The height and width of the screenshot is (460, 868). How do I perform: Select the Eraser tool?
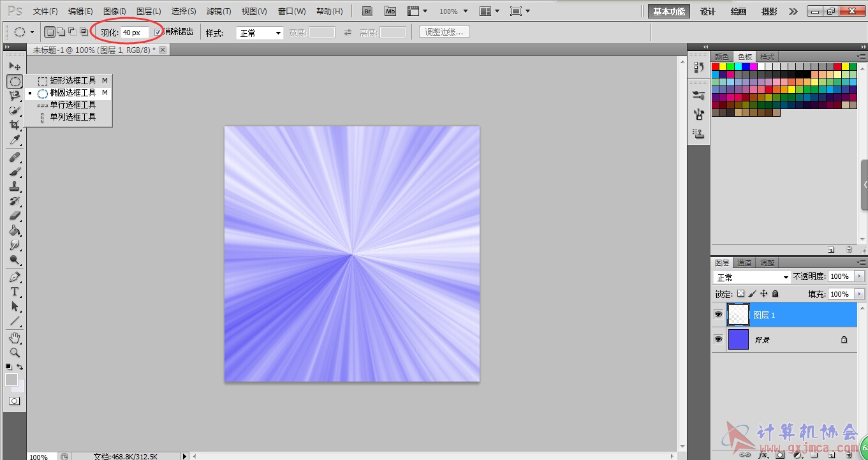coord(15,216)
